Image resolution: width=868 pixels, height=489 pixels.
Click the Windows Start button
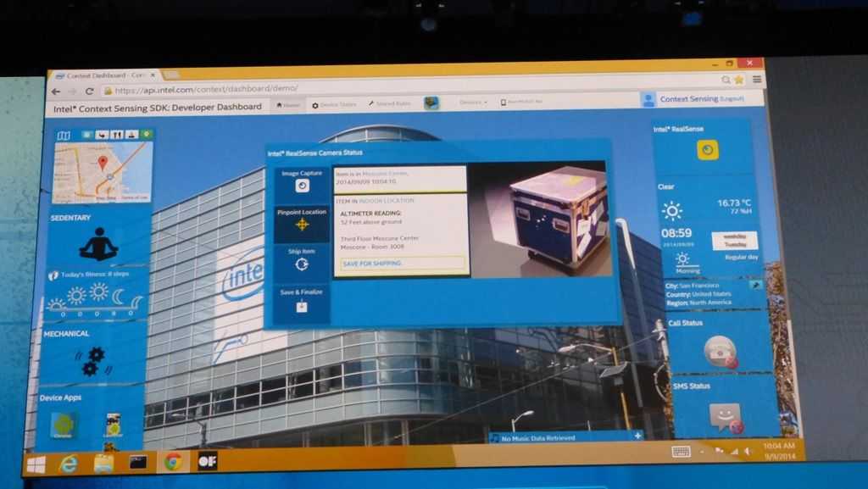tap(36, 464)
